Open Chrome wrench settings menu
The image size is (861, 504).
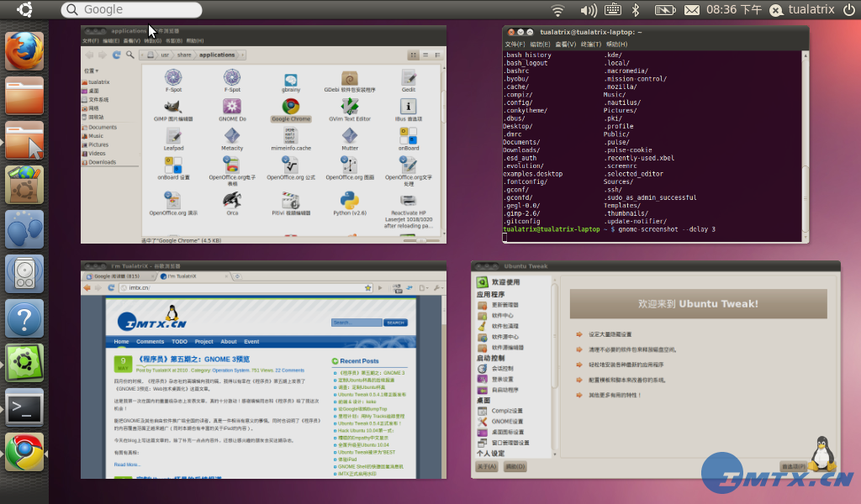436,287
